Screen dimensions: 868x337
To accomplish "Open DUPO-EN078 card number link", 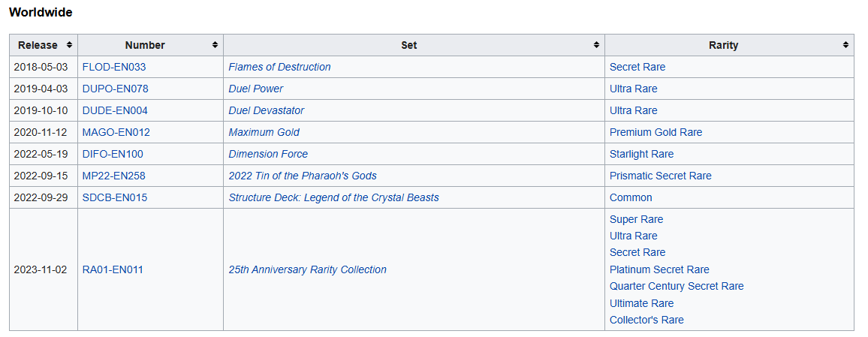I will [x=115, y=89].
